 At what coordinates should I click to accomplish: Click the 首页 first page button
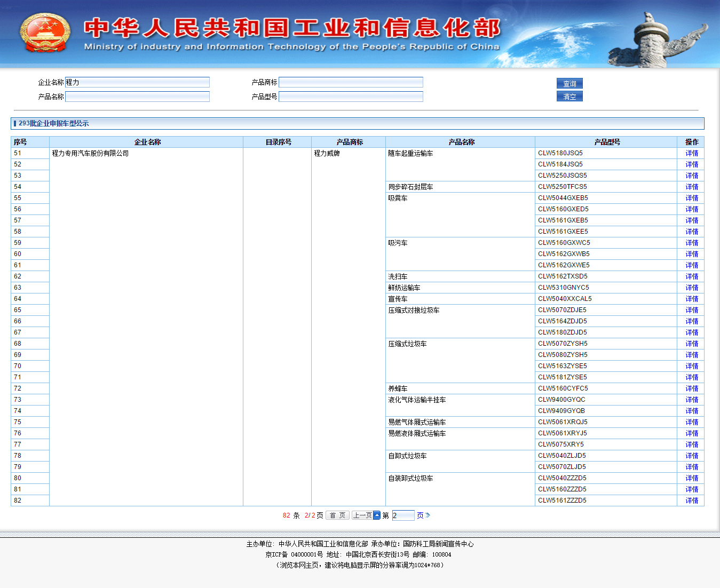(x=337, y=515)
